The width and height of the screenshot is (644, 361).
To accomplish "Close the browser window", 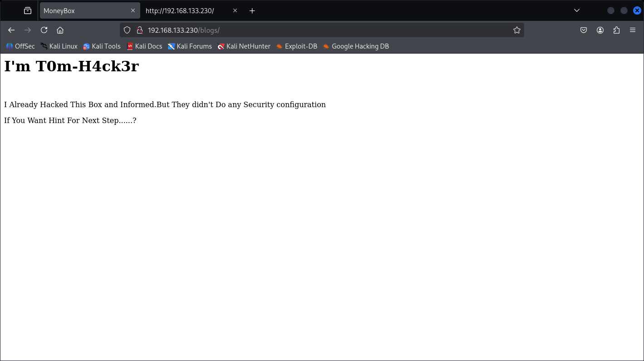I will tap(637, 10).
